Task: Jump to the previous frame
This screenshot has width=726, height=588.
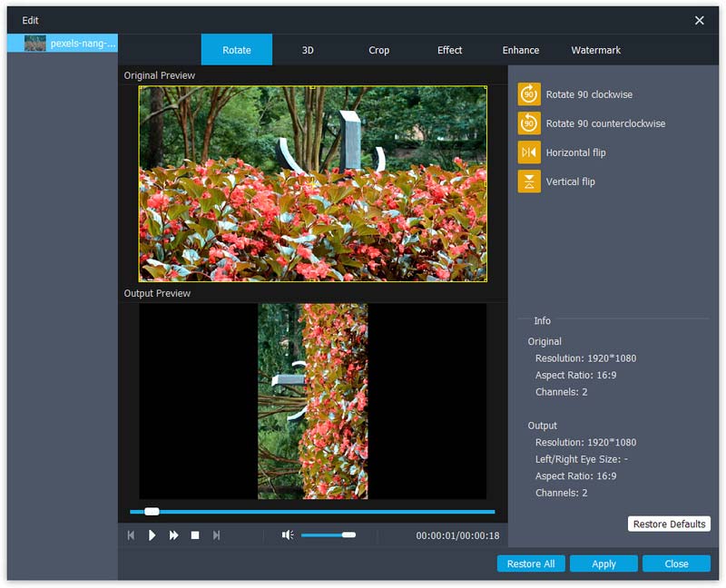Action: click(x=131, y=535)
